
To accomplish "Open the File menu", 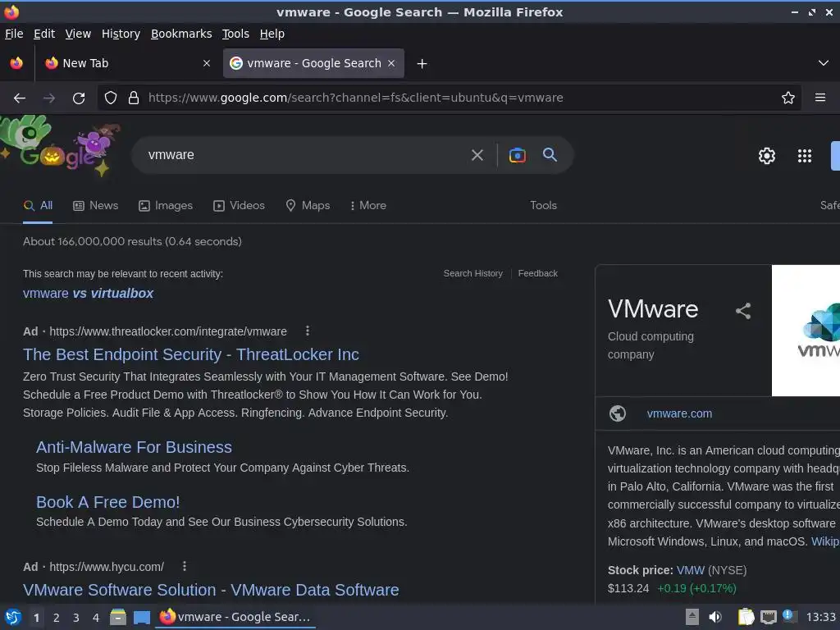I will coord(14,34).
